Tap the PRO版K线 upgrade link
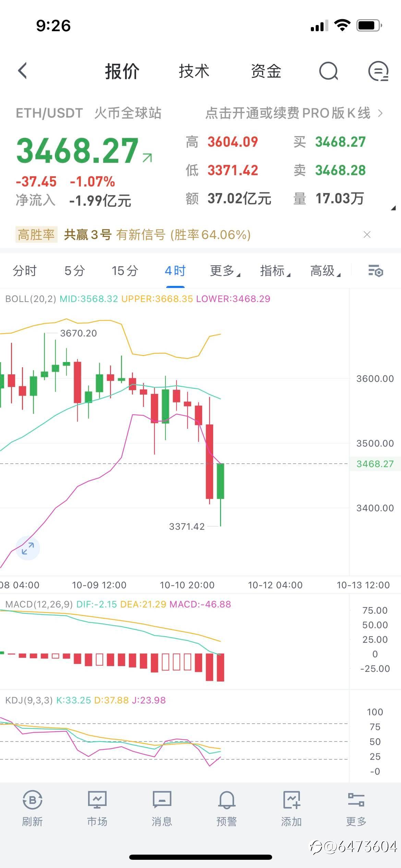Viewport: 401px width, 868px height. pyautogui.click(x=294, y=113)
